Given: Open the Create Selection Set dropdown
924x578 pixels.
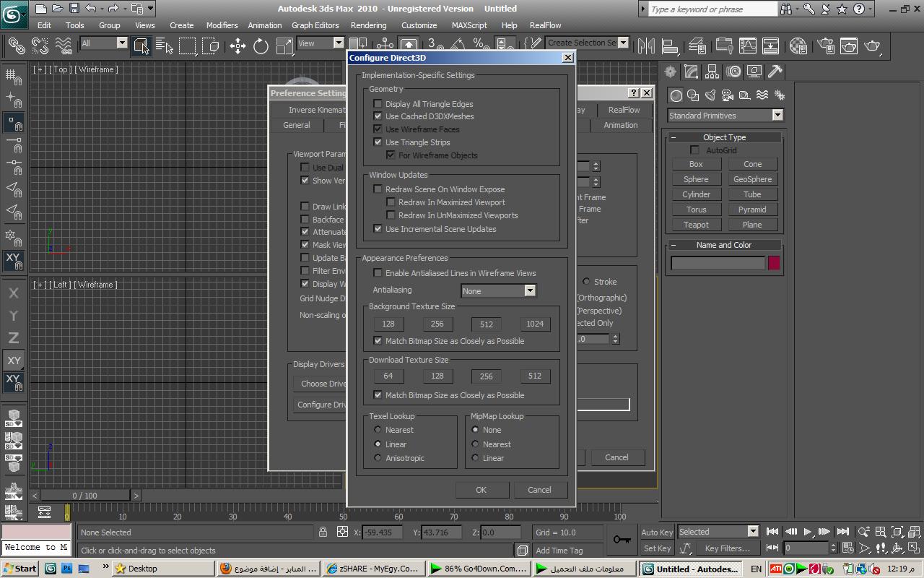Looking at the screenshot, I should coord(624,42).
